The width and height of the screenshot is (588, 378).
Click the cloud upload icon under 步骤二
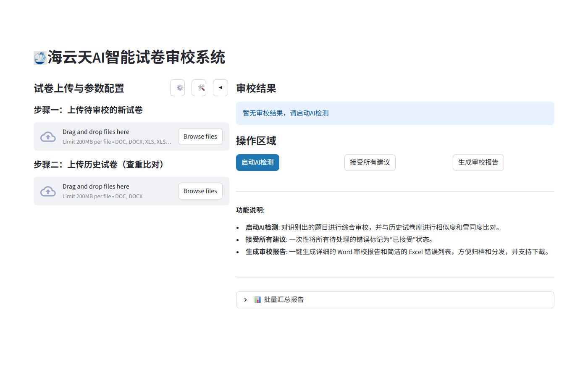pyautogui.click(x=48, y=192)
